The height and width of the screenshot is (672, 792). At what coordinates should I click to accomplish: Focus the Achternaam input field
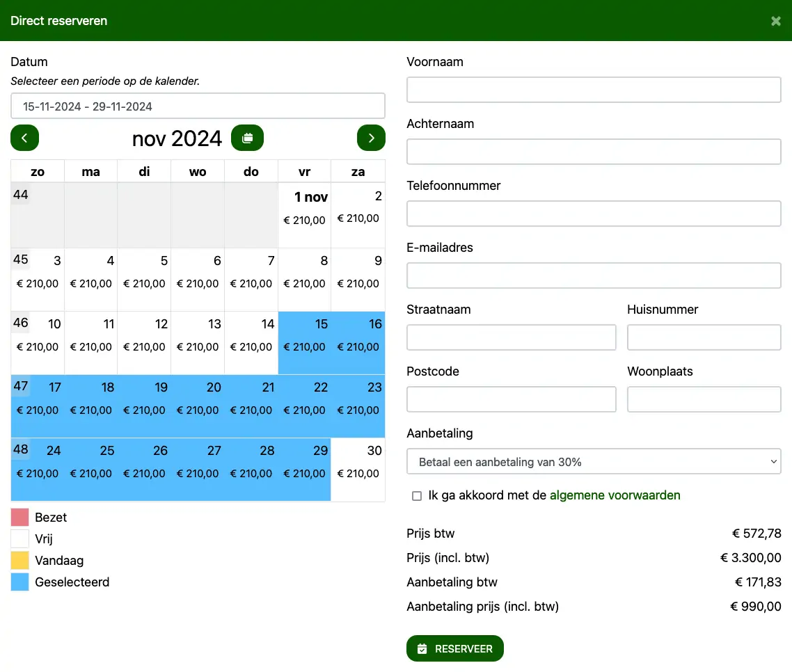(x=594, y=152)
